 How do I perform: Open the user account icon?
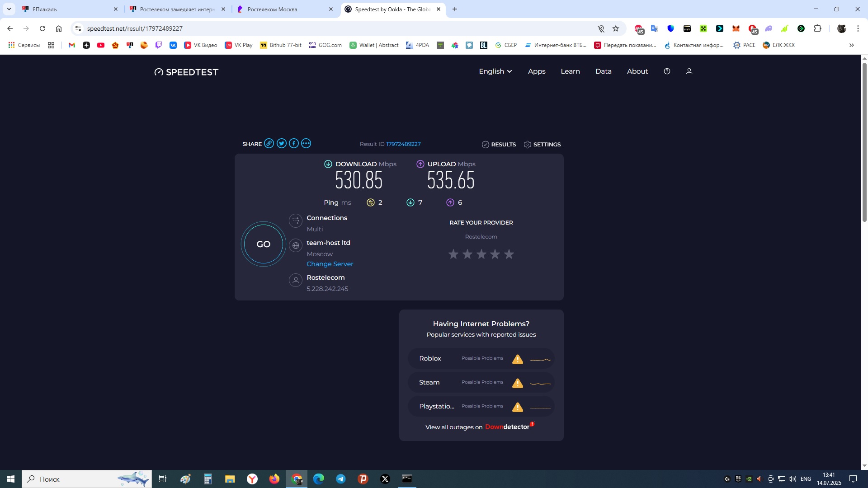click(689, 71)
